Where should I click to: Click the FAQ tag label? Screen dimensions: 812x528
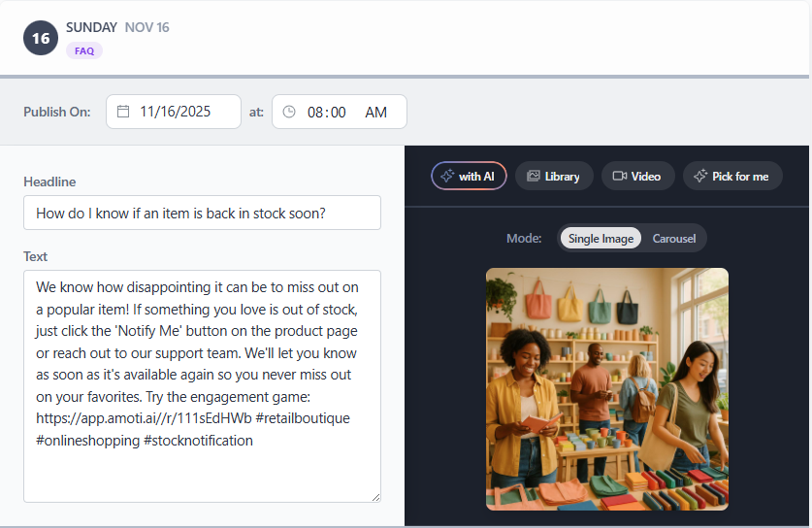[x=84, y=50]
